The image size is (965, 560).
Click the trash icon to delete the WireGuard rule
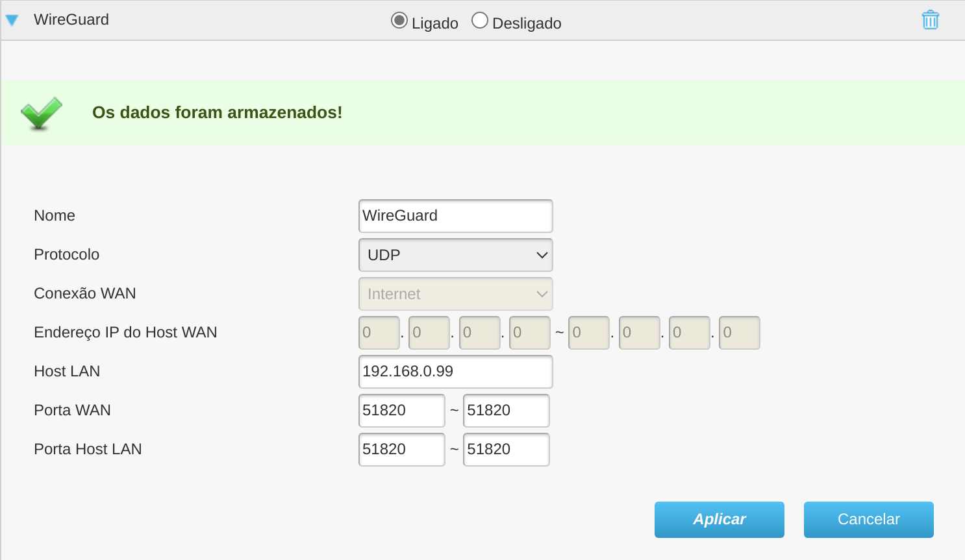point(930,19)
